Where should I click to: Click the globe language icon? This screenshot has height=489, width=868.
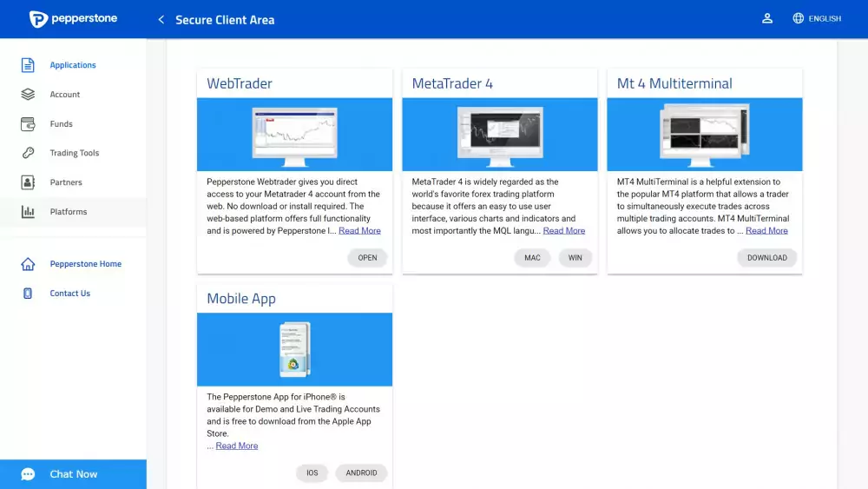(798, 18)
